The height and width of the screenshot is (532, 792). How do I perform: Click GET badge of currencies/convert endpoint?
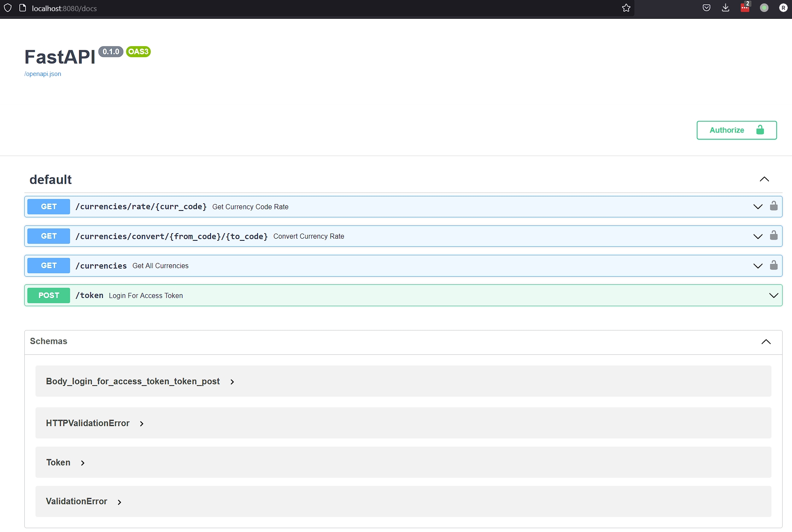click(49, 236)
